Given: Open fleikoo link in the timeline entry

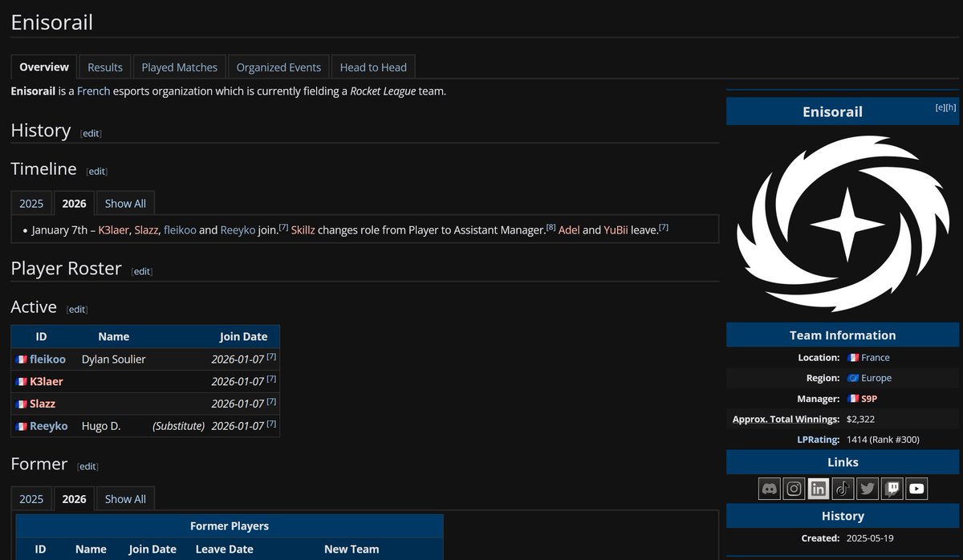Looking at the screenshot, I should click(x=179, y=230).
